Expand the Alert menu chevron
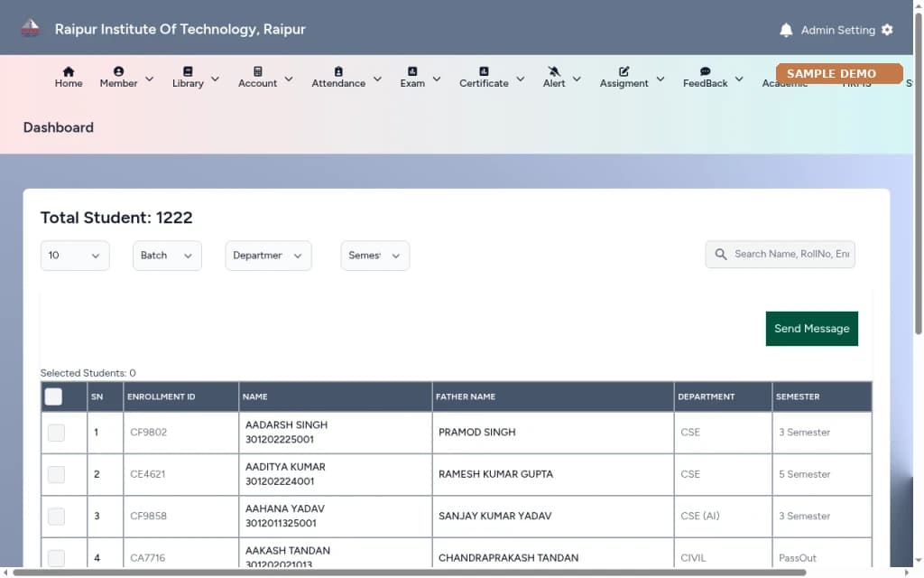 pos(577,79)
